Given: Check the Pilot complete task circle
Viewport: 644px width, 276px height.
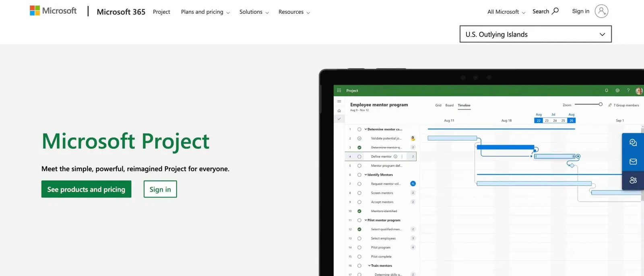Looking at the screenshot, I should pyautogui.click(x=359, y=257).
